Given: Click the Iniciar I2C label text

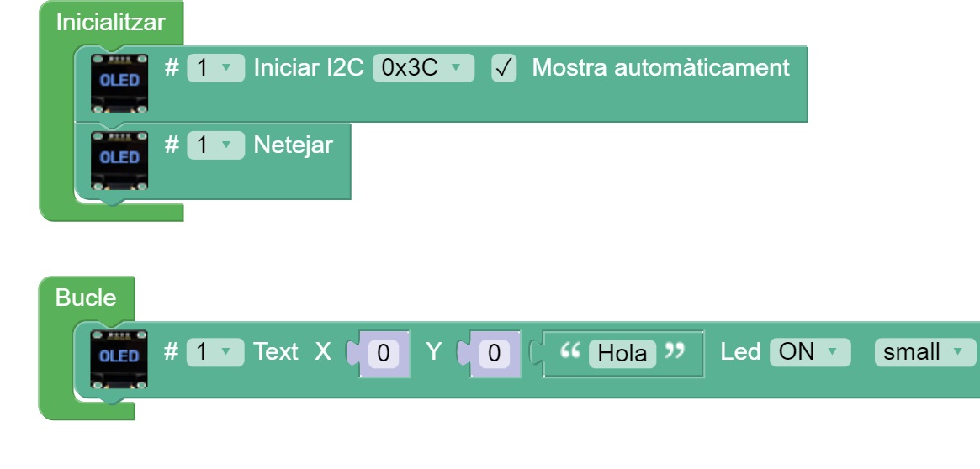Looking at the screenshot, I should click(x=310, y=68).
